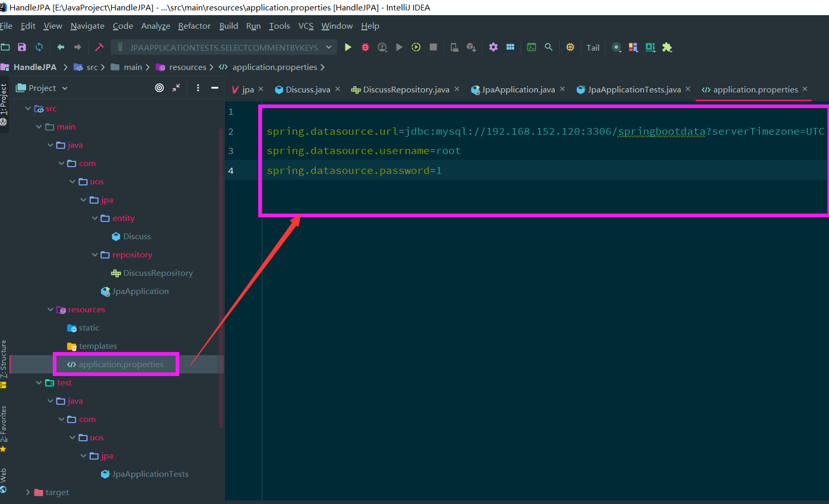Collapse all nodes in the Project panel
This screenshot has height=504, width=829.
click(176, 88)
